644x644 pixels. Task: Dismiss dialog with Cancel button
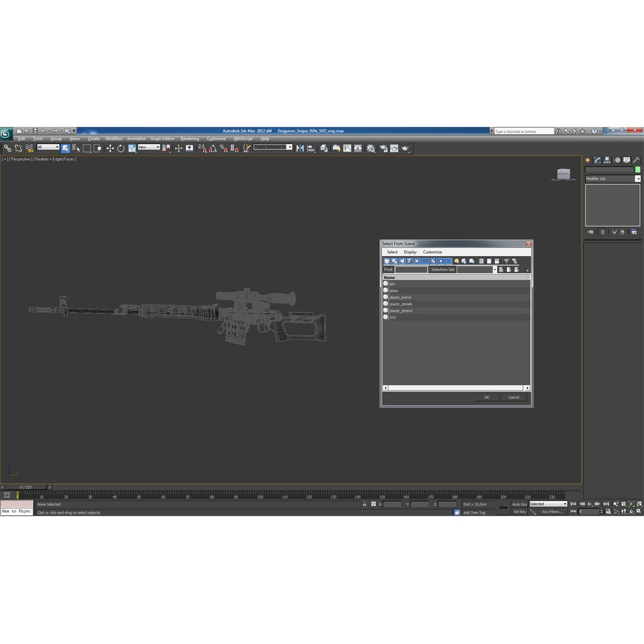pyautogui.click(x=514, y=397)
